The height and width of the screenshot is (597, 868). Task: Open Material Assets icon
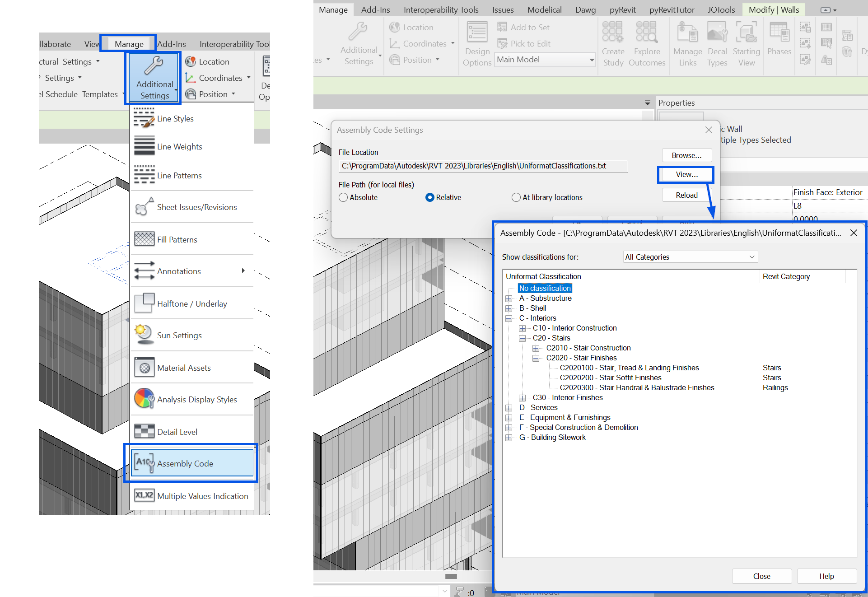point(144,368)
